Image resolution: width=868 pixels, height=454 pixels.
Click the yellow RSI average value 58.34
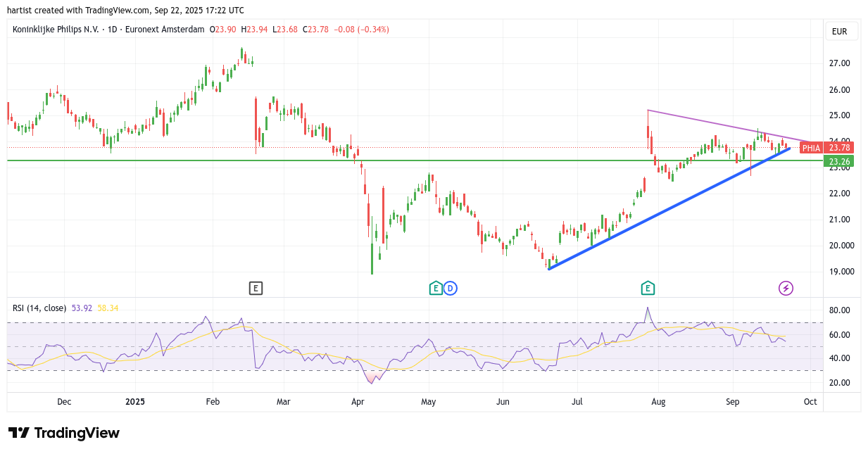(108, 308)
